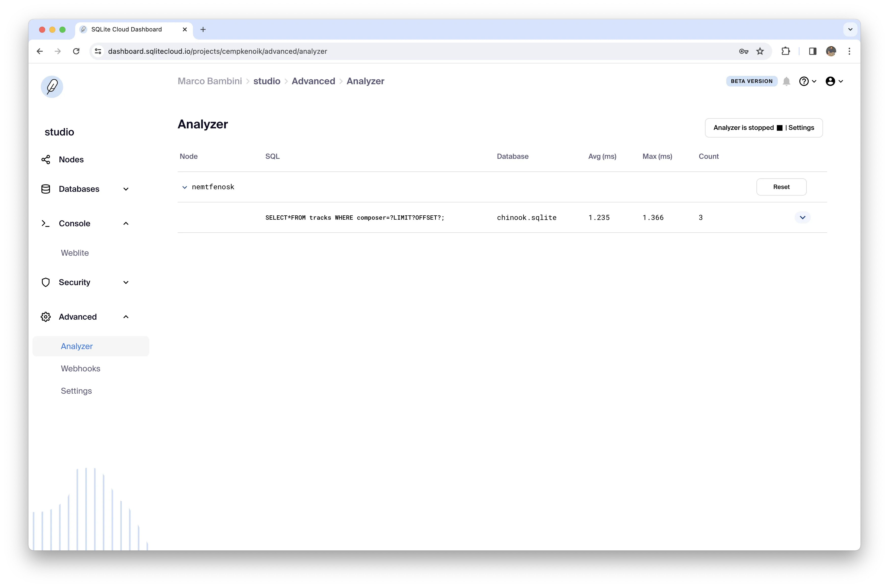The height and width of the screenshot is (588, 889).
Task: Click the studio project title in sidebar
Action: [x=59, y=132]
